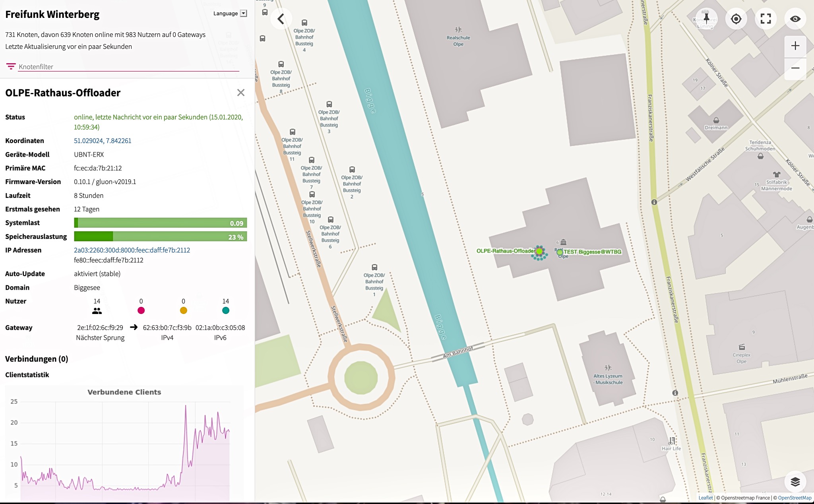Open the Language dropdown
Image resolution: width=814 pixels, height=504 pixels.
(x=230, y=14)
